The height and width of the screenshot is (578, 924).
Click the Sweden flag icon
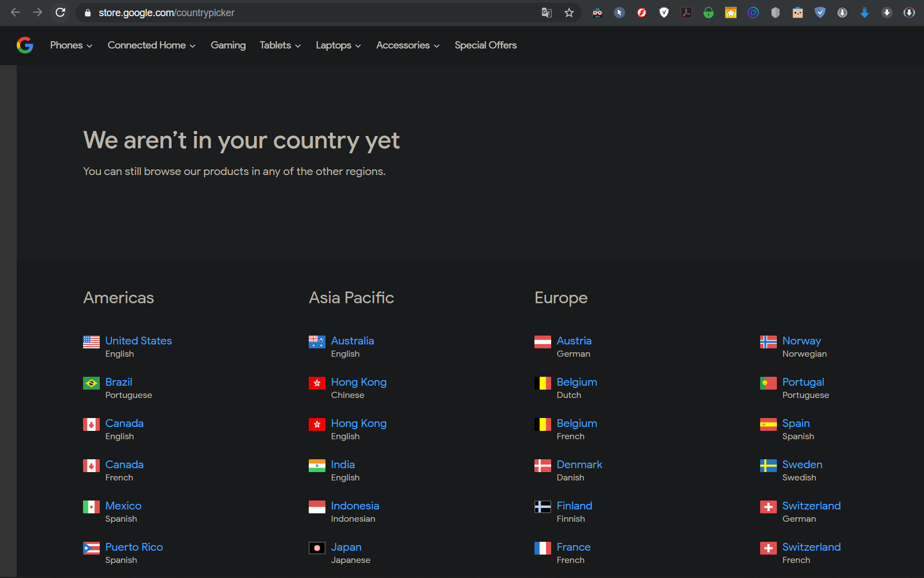click(769, 465)
